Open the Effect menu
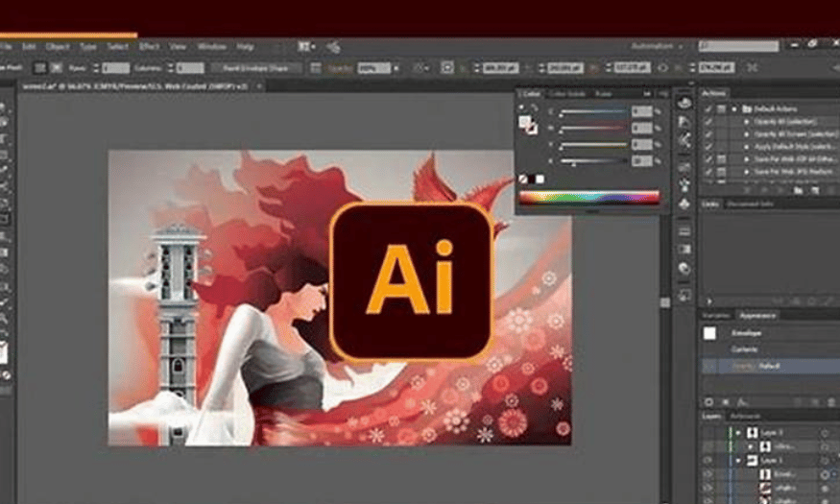Screen dimensions: 840x504 click(x=149, y=47)
